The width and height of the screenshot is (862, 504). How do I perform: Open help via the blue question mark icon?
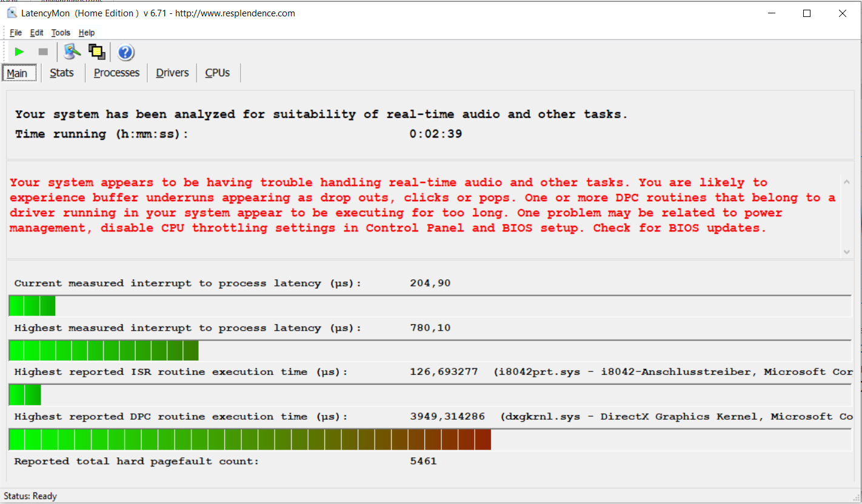click(125, 52)
